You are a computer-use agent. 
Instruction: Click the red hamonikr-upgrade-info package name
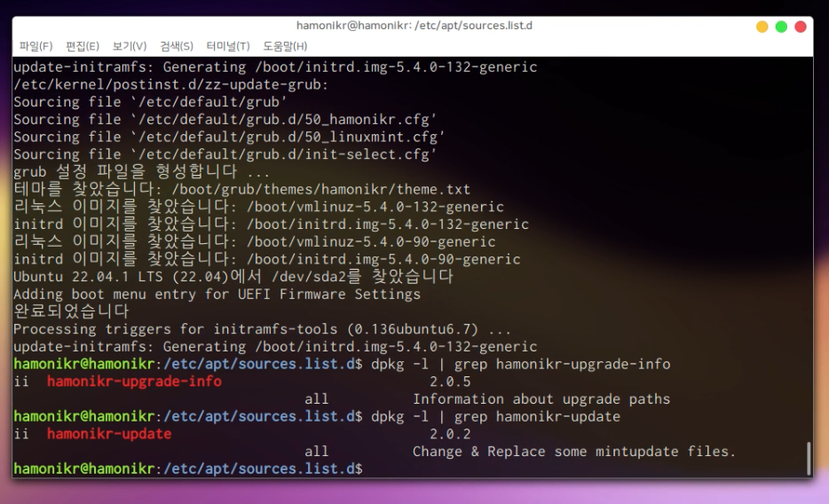134,382
